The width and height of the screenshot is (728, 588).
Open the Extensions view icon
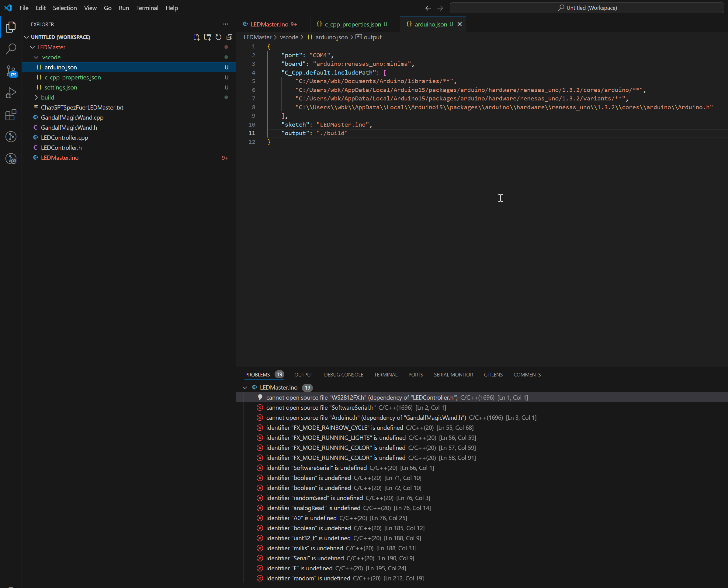pos(11,115)
